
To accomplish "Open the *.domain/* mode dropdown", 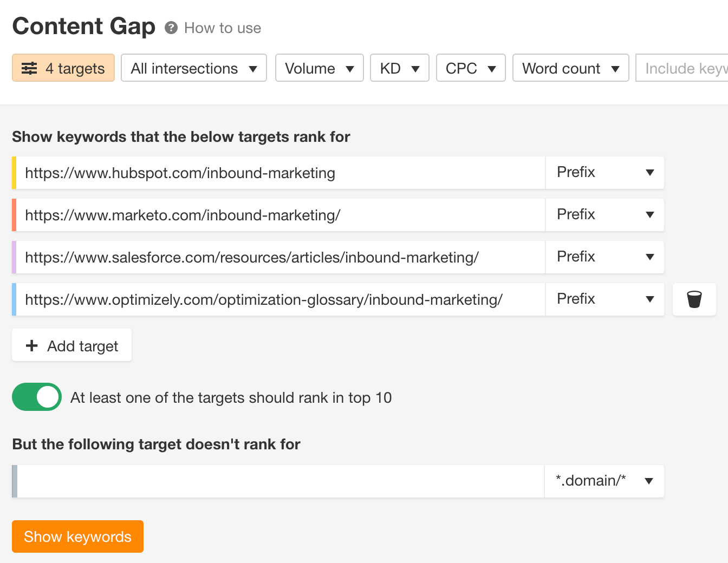I will 604,481.
